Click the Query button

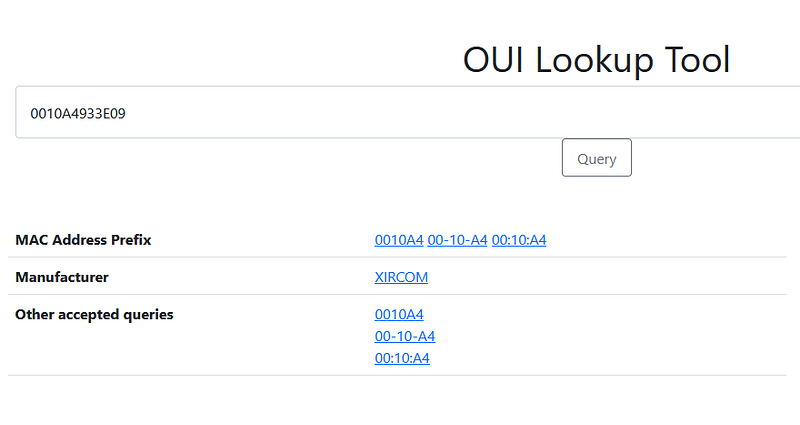click(596, 158)
